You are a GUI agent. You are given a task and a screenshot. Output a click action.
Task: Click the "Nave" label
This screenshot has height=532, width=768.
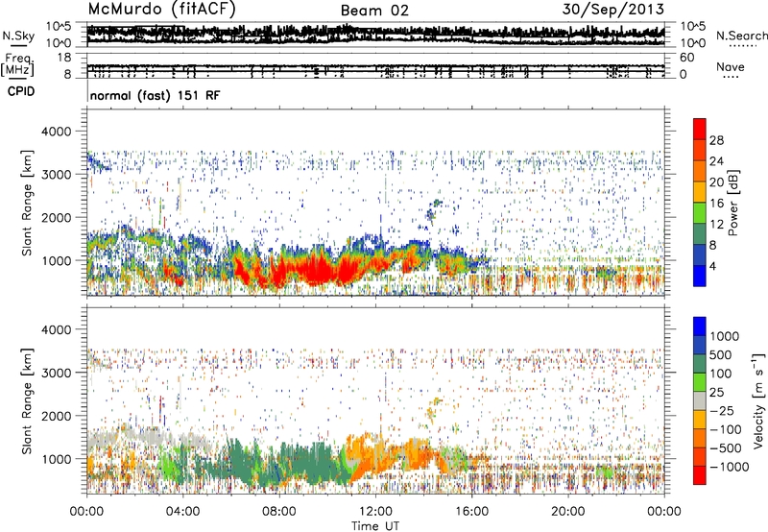[730, 66]
